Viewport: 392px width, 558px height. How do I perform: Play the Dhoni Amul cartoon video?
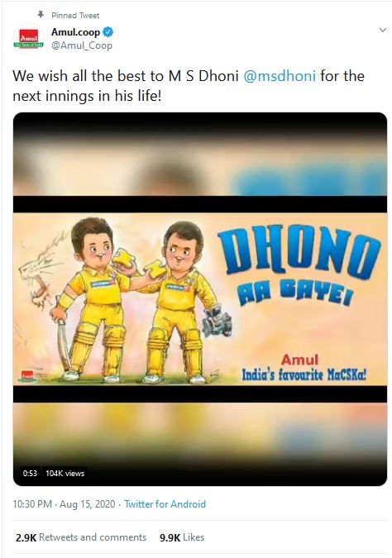coord(200,299)
